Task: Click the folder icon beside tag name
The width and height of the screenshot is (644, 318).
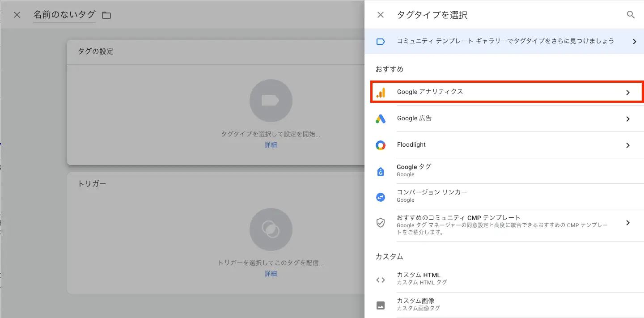Action: [106, 15]
